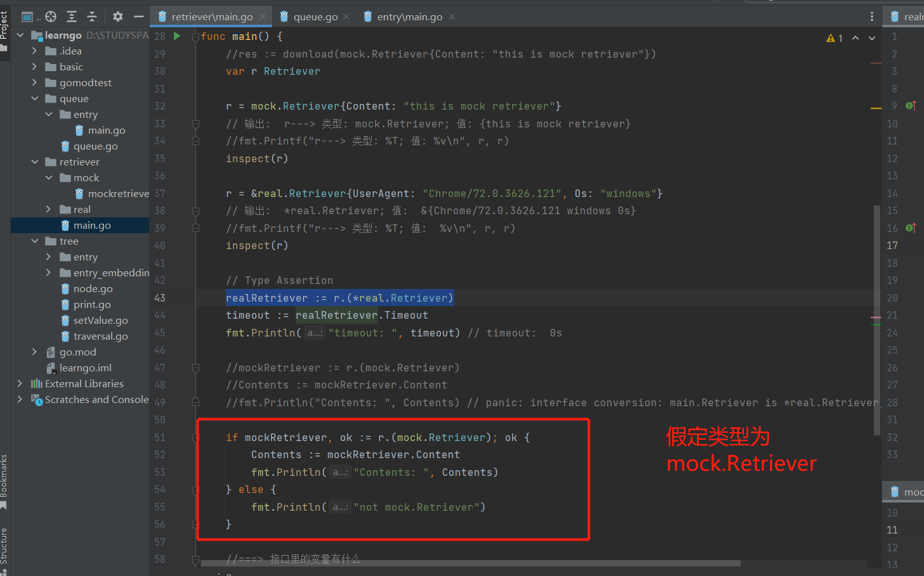
Task: Expand the real folder
Action: [x=48, y=209]
